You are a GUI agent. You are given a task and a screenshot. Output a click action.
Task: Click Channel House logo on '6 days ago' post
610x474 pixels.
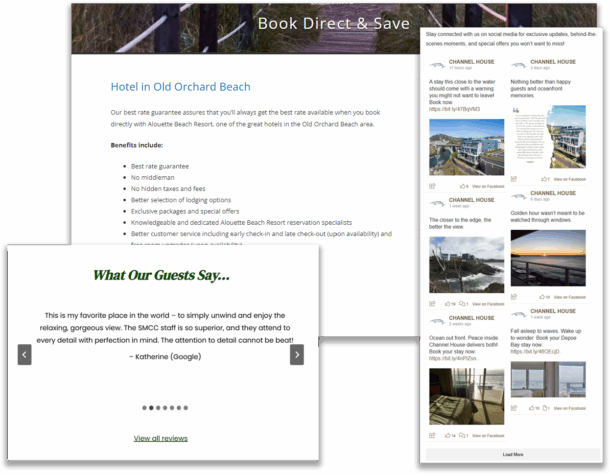click(519, 196)
